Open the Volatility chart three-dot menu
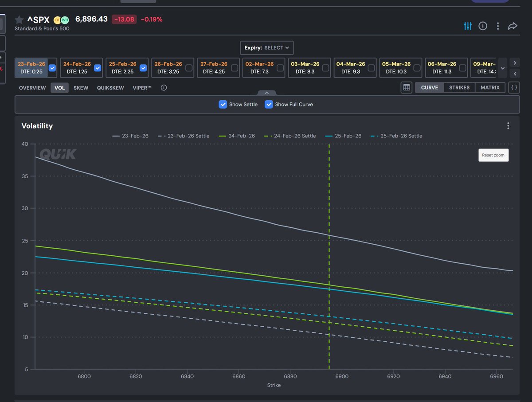This screenshot has height=402, width=532. 508,126
